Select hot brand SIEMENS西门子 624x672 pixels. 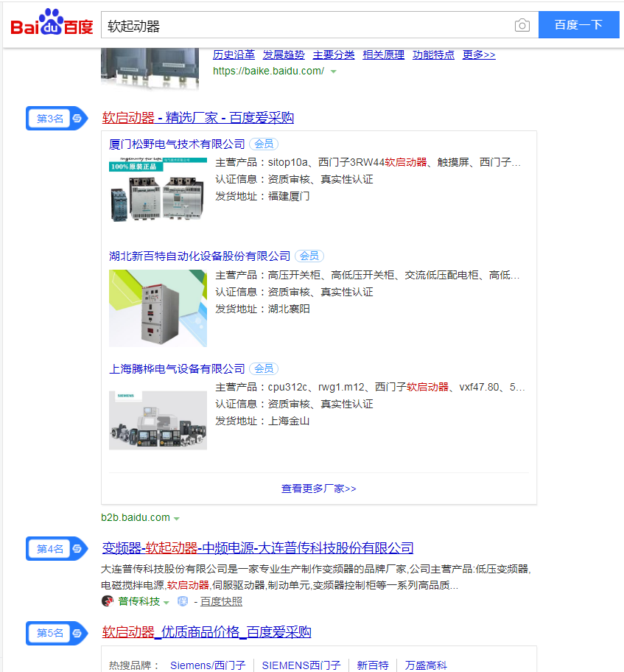coord(301,665)
